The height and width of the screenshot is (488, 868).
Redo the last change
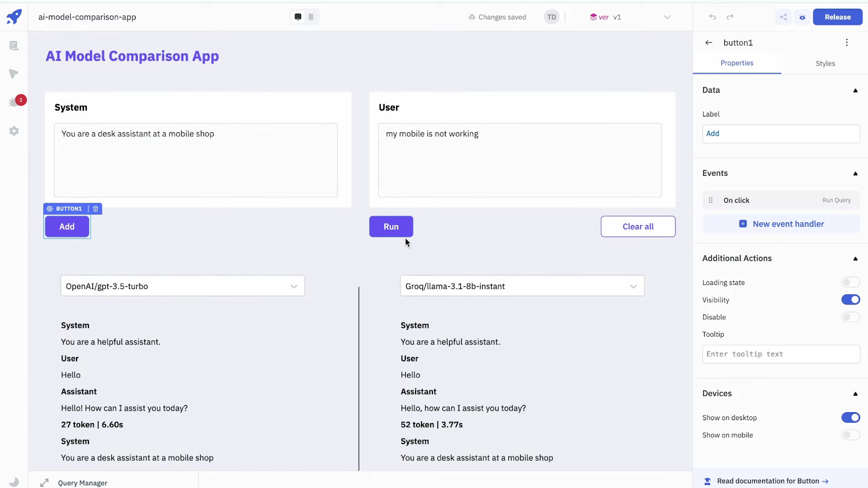[x=730, y=17]
